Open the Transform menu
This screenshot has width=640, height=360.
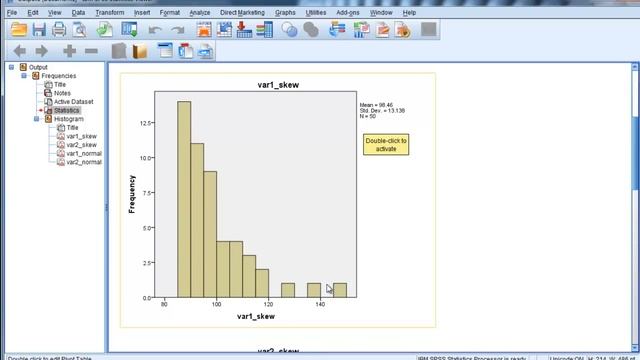(x=110, y=13)
